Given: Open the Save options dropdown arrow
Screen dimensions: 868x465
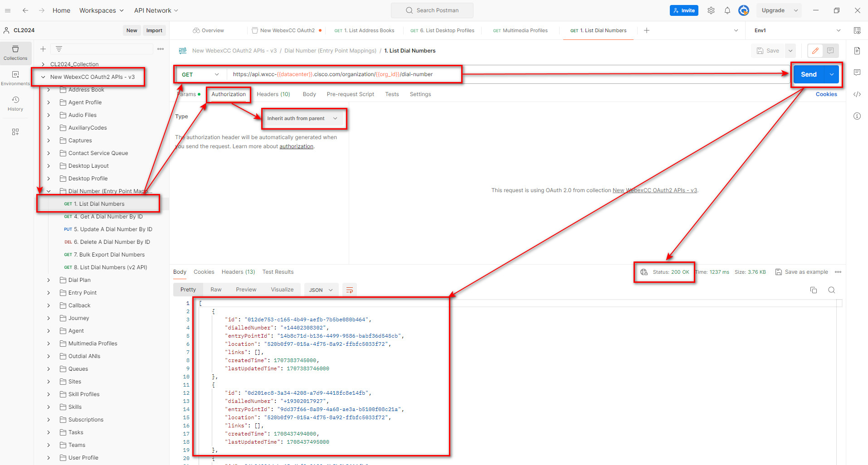Looking at the screenshot, I should point(790,51).
